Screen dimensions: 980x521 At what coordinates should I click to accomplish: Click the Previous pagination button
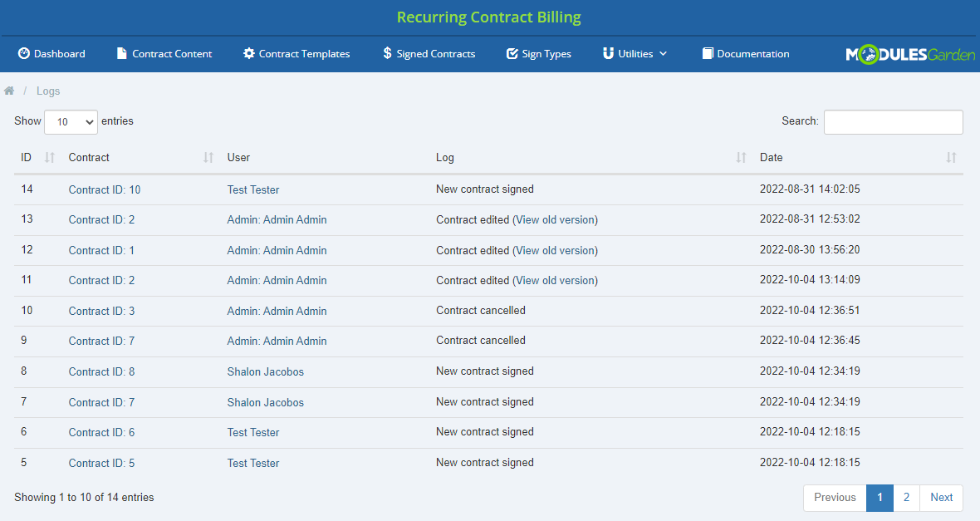[x=835, y=497]
